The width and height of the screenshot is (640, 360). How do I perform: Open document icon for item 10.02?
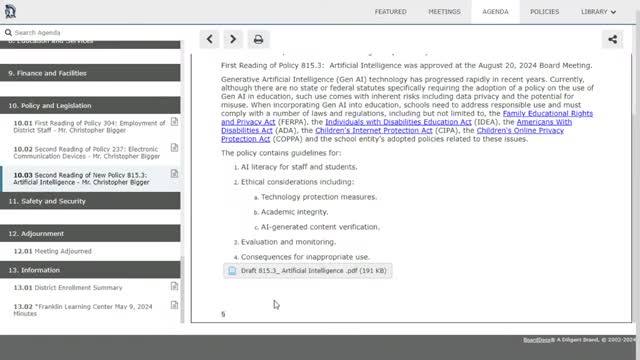174,147
